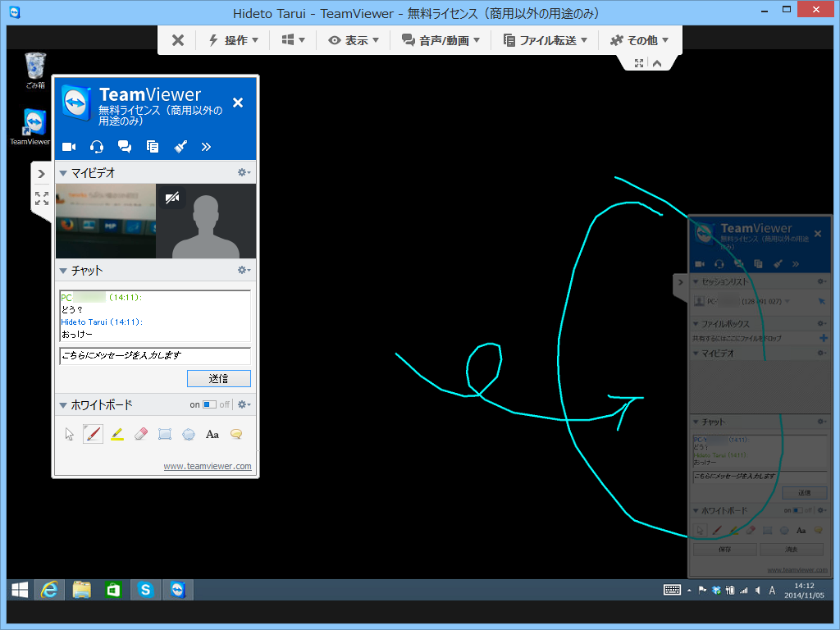Click the 消去 clear button in faded panel
840x630 pixels.
(792, 550)
